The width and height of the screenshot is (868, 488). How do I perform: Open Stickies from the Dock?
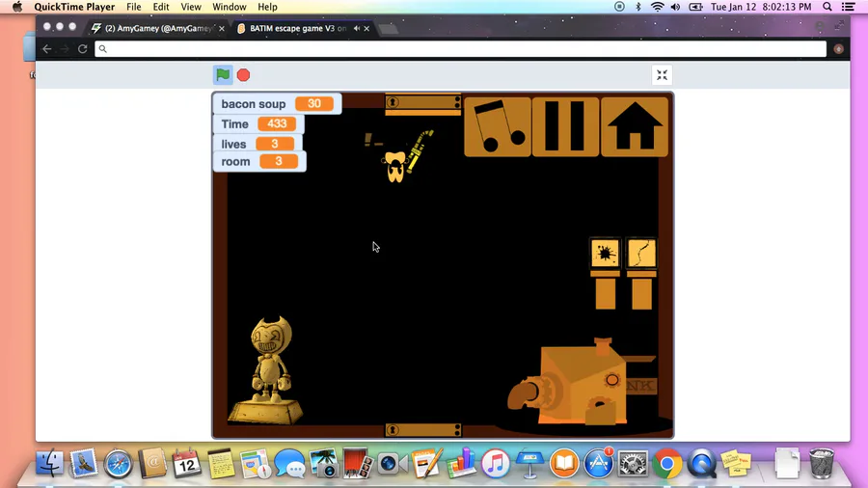736,463
